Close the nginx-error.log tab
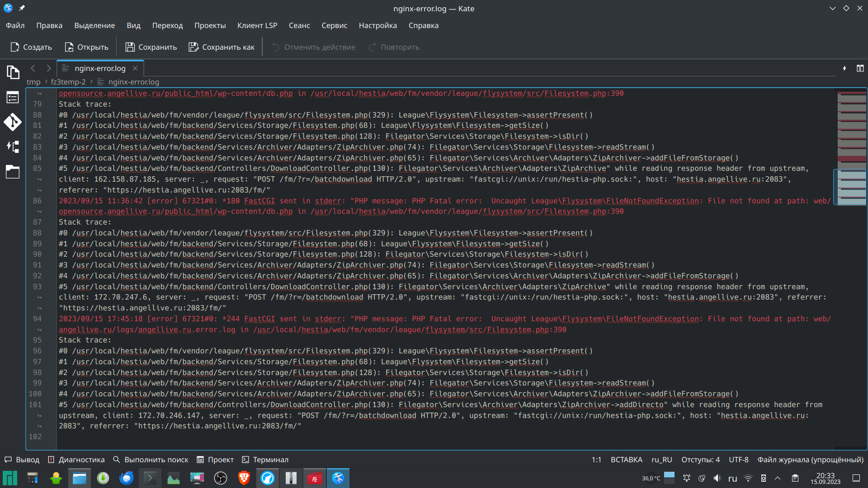868x488 pixels. [135, 68]
